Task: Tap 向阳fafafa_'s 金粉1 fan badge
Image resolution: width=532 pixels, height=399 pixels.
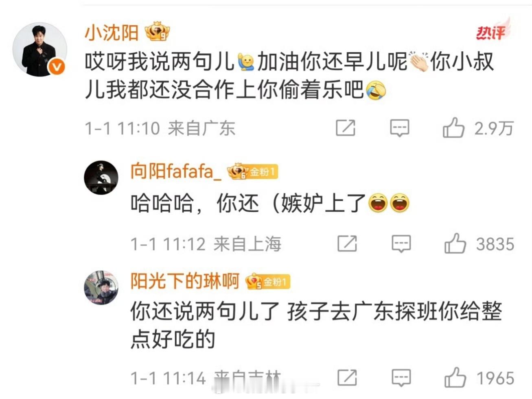Action: click(x=252, y=171)
